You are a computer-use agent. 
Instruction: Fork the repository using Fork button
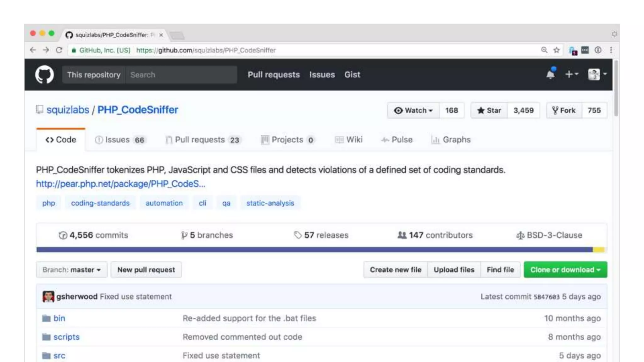click(564, 110)
